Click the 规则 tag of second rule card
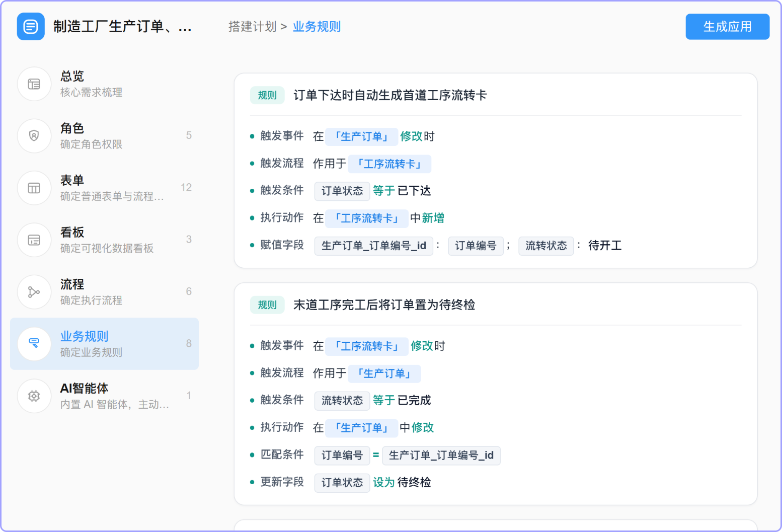782x532 pixels. 267,305
